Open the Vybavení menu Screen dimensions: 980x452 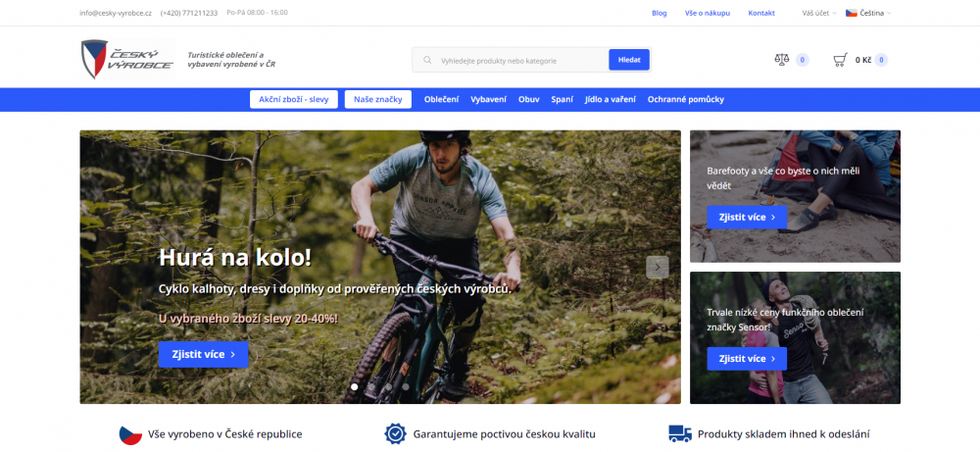coord(489,99)
